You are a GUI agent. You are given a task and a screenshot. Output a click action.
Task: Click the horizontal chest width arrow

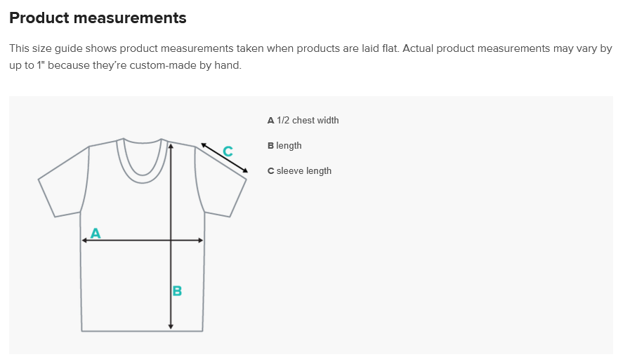[x=143, y=240]
